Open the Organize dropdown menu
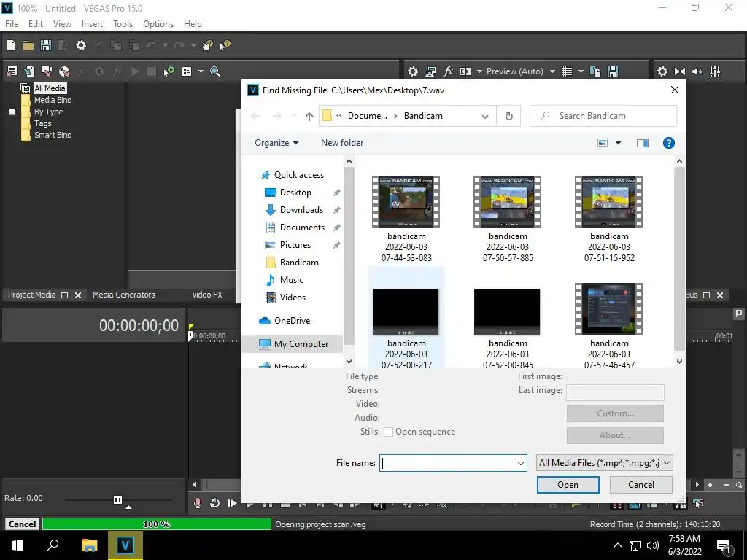This screenshot has width=747, height=560. [276, 143]
